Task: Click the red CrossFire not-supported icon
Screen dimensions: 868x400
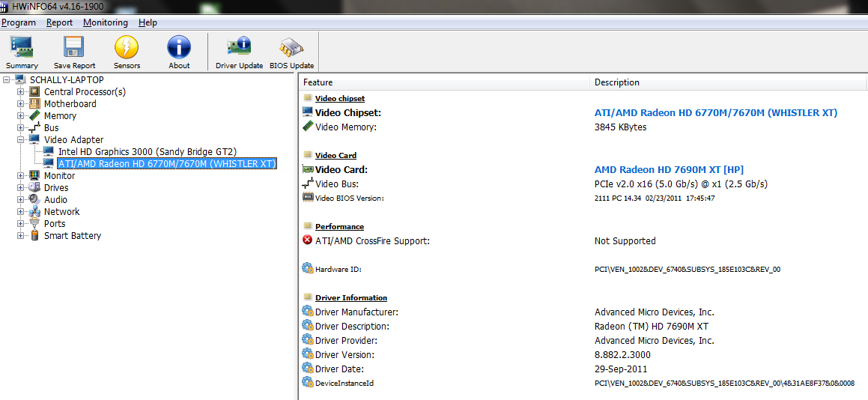Action: pos(307,240)
